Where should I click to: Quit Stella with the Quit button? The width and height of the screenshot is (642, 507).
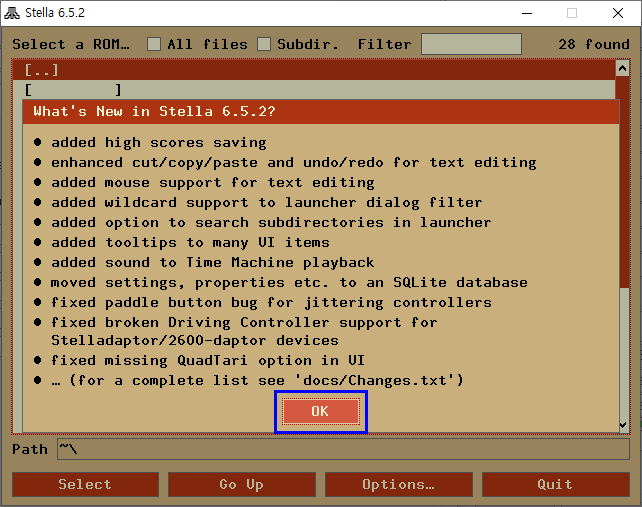coord(556,484)
